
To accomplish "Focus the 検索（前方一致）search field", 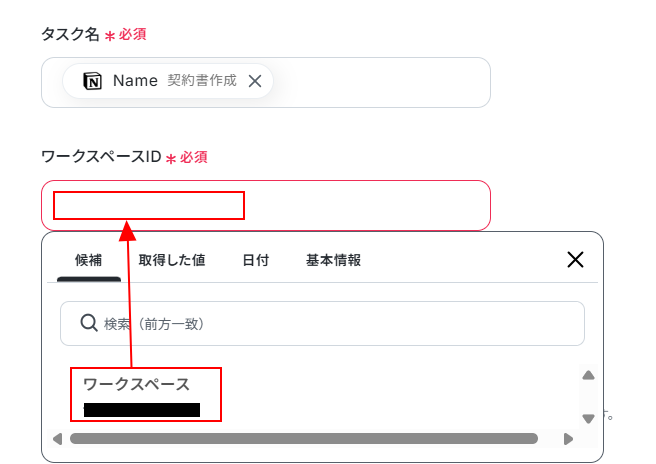I will tap(322, 323).
